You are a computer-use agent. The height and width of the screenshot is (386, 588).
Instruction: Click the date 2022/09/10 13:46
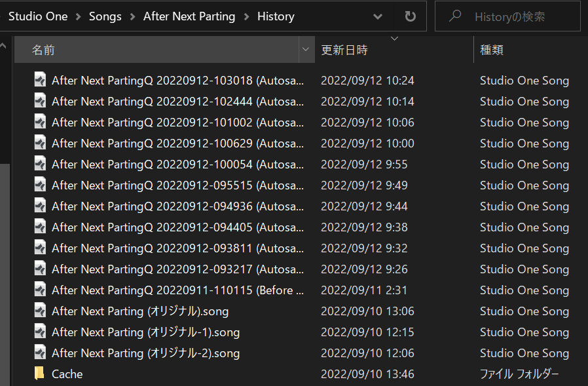click(x=367, y=374)
